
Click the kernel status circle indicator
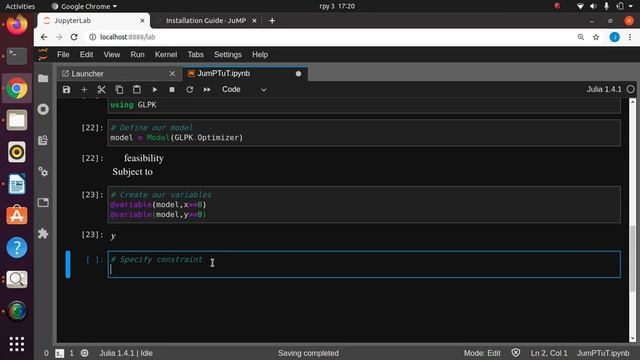(x=631, y=89)
